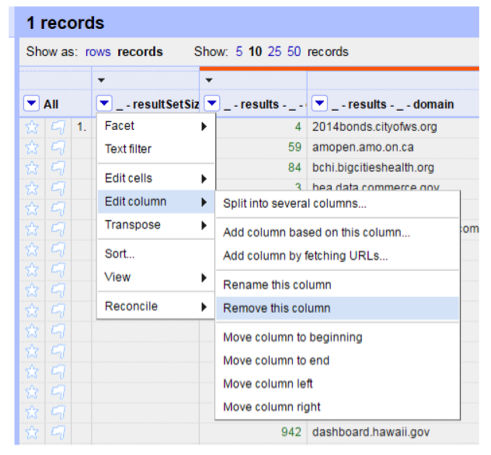The image size is (491, 455).
Task: Flag the row for bchi.bigcitieshealth.org
Action: pyautogui.click(x=58, y=168)
